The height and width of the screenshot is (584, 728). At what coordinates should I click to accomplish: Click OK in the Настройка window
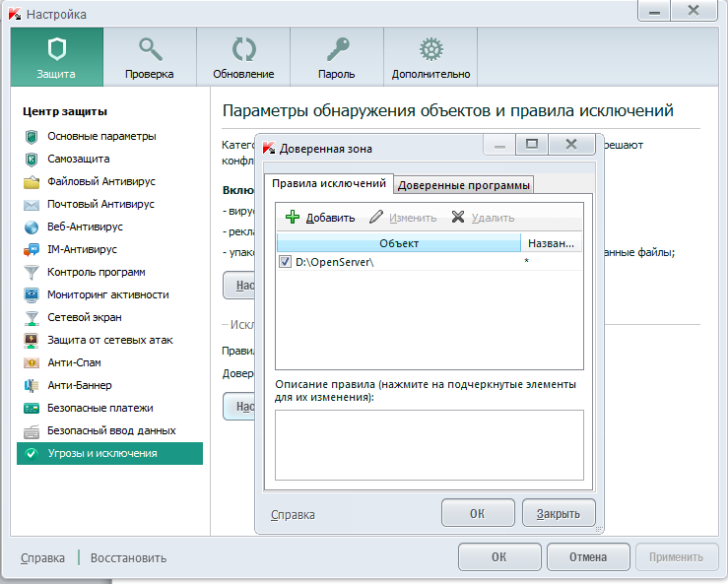point(499,556)
